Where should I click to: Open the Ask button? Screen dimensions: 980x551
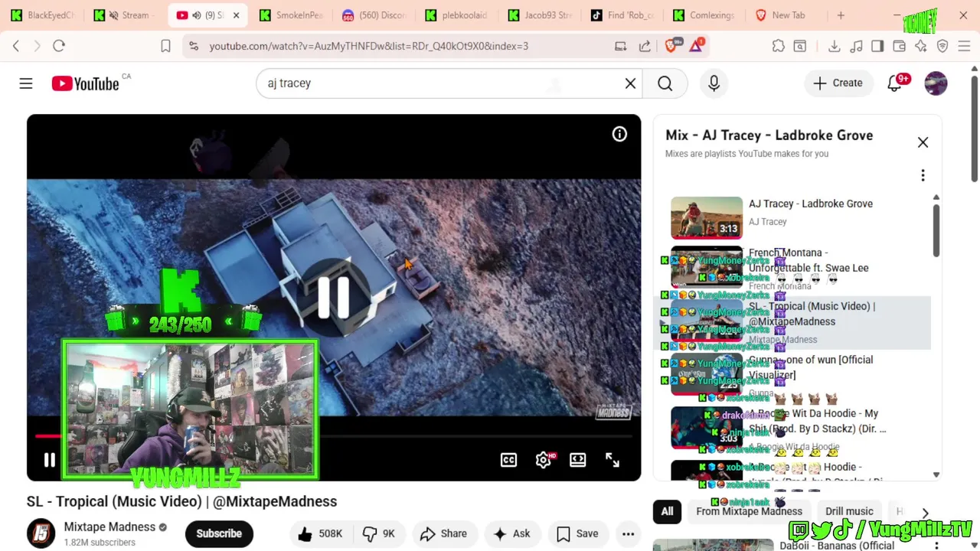click(x=511, y=534)
